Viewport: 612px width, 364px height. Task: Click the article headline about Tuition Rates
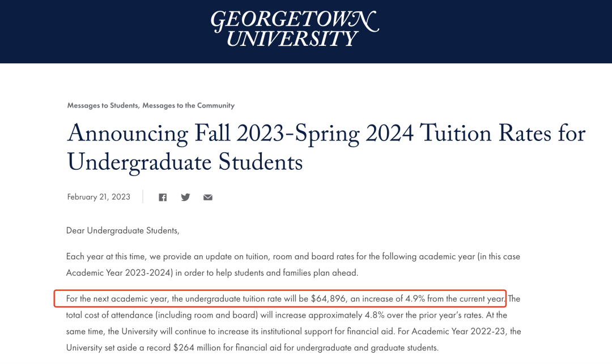326,147
